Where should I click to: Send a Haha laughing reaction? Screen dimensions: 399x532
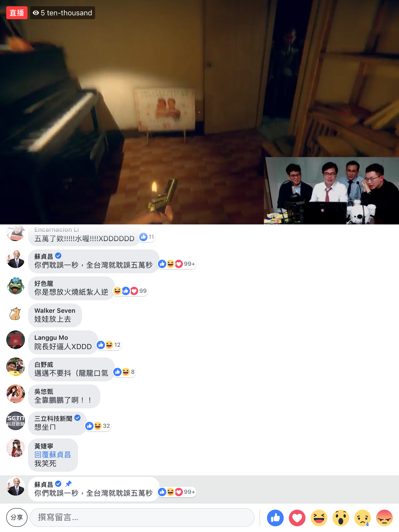[319, 518]
